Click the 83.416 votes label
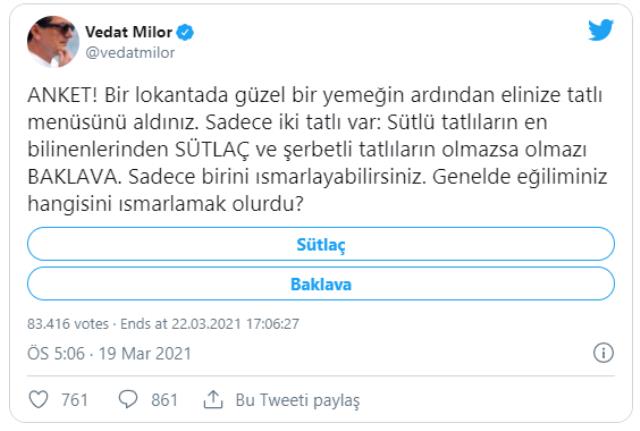Viewport: 640px width, 431px height. [x=68, y=324]
